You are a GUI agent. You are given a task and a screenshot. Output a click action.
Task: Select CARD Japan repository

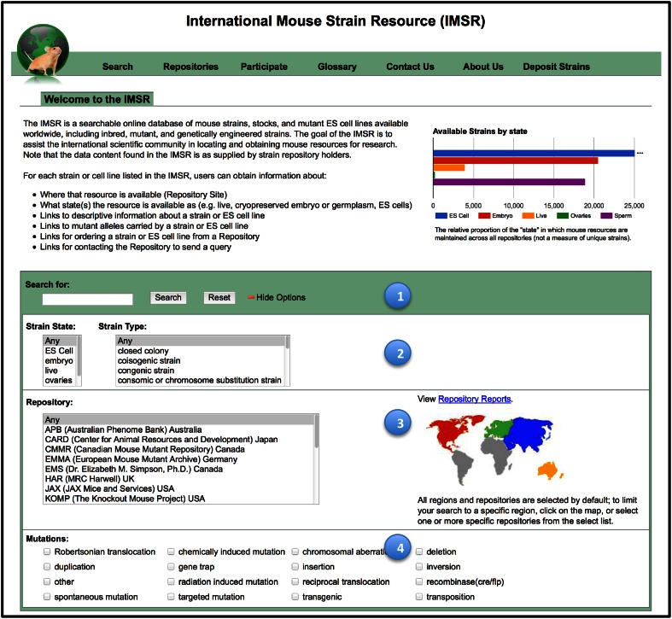[178, 440]
